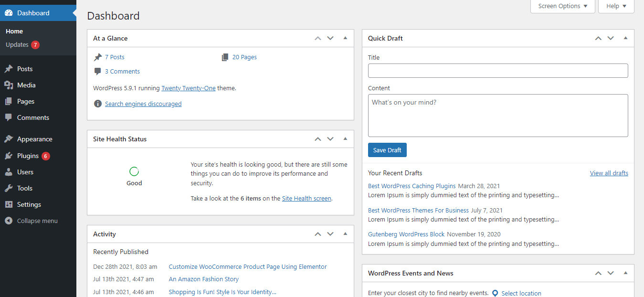Click the Good site health circle indicator
644x297 pixels.
[x=134, y=171]
